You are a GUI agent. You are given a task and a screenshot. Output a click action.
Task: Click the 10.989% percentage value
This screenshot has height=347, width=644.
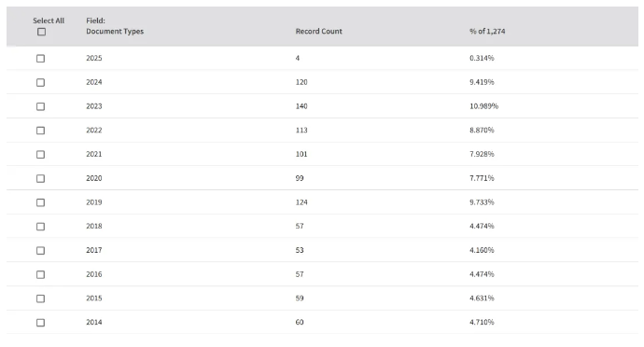[x=483, y=106]
